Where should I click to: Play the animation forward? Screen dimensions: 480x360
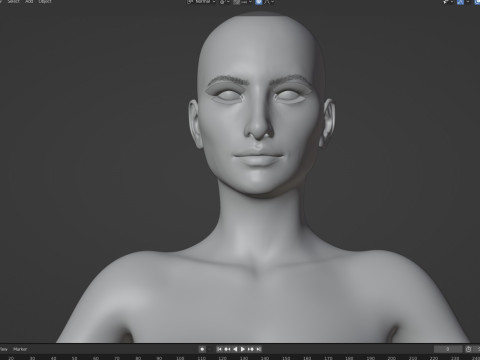[243, 349]
